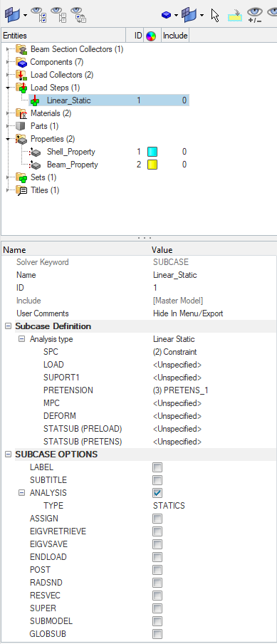
Task: Open the dropdown arrow beside the right model view icon
Action: point(202,15)
